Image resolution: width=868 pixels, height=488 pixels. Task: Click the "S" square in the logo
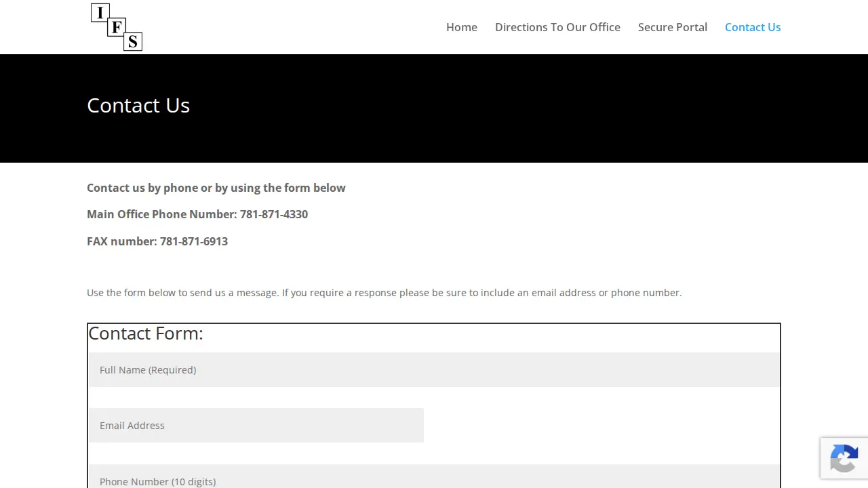(x=133, y=42)
